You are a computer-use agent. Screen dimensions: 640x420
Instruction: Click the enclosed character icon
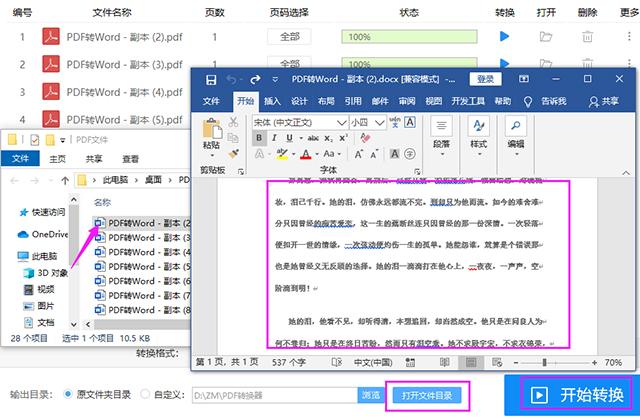click(x=410, y=154)
